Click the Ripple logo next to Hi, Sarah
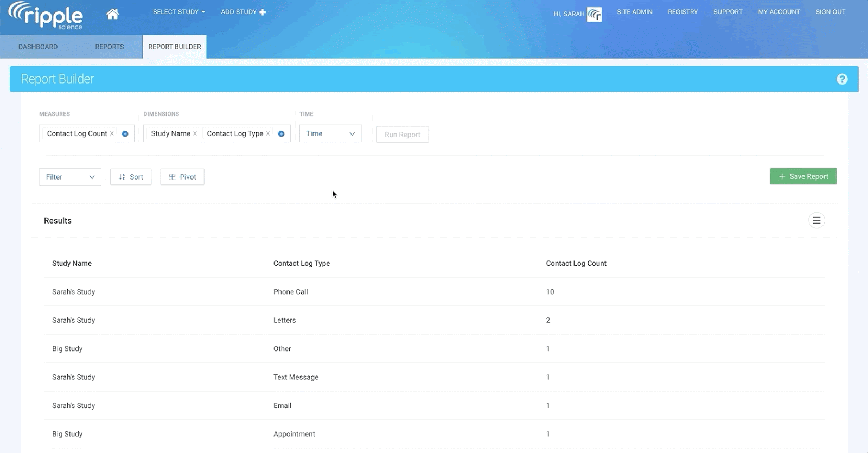This screenshot has width=868, height=453. (595, 14)
